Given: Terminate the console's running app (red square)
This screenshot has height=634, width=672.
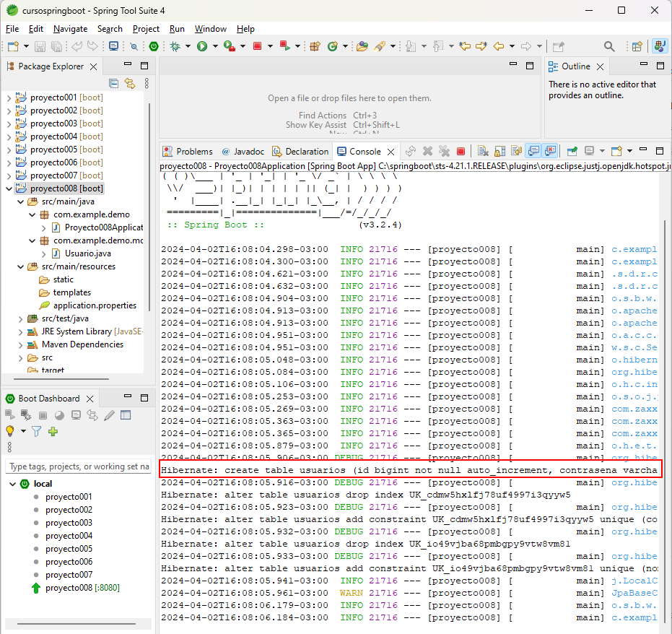Looking at the screenshot, I should click(461, 152).
